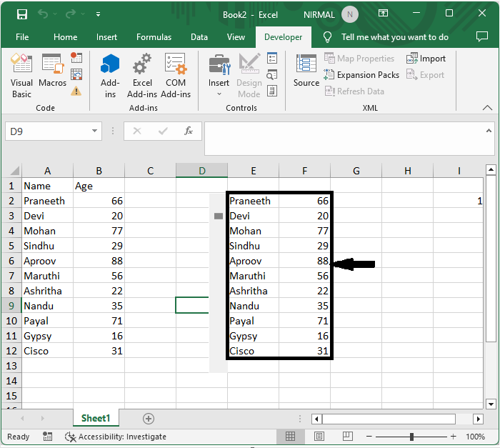Screen dimensions: 500x448
Task: Click cell A2 containing Praneeth
Action: click(x=48, y=201)
